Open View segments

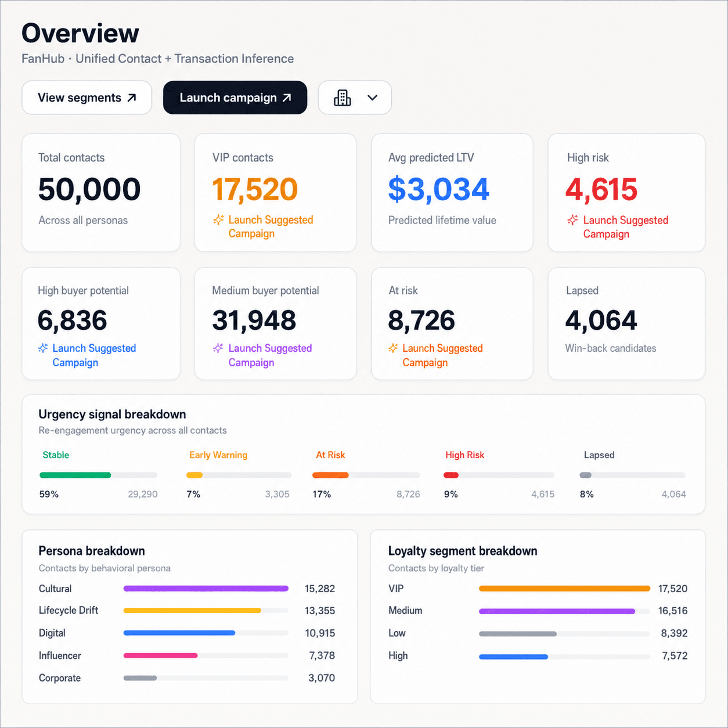(87, 98)
